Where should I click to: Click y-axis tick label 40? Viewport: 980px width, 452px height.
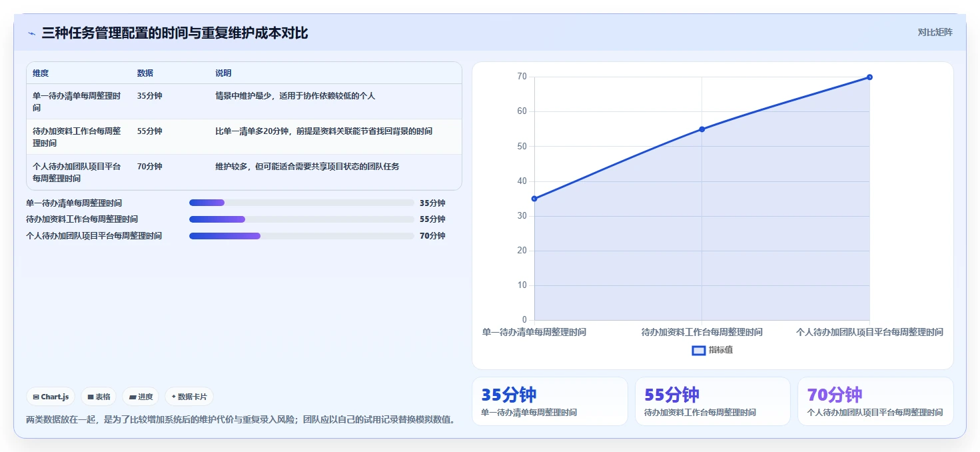(x=522, y=181)
